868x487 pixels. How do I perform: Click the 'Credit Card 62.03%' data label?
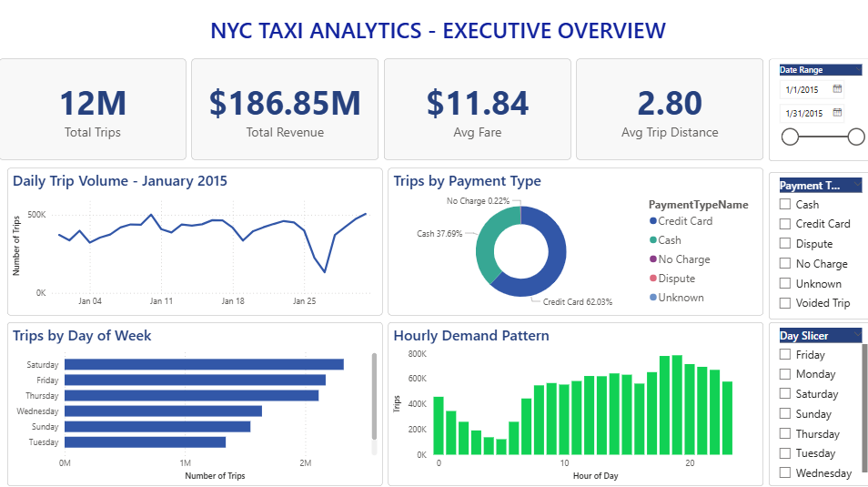coord(578,302)
